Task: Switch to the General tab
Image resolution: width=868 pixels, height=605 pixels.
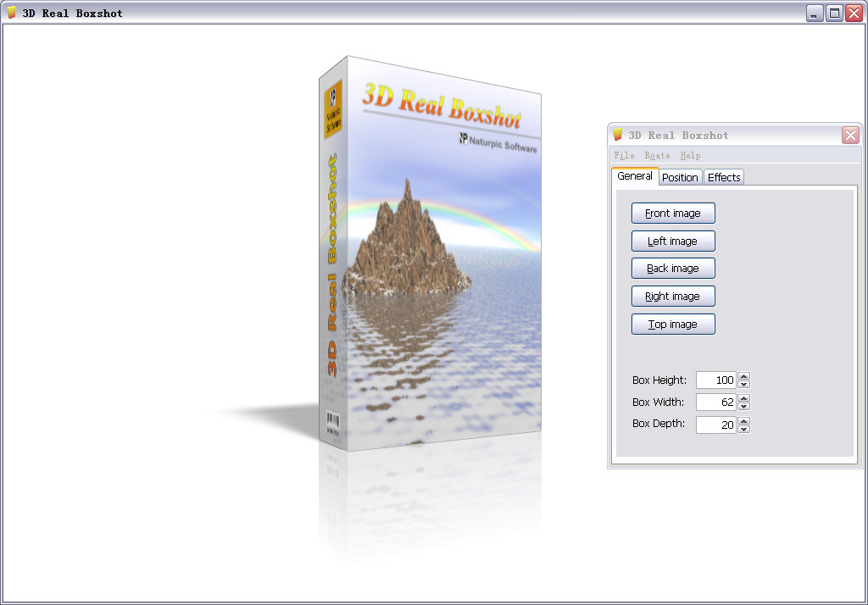Action: point(635,176)
